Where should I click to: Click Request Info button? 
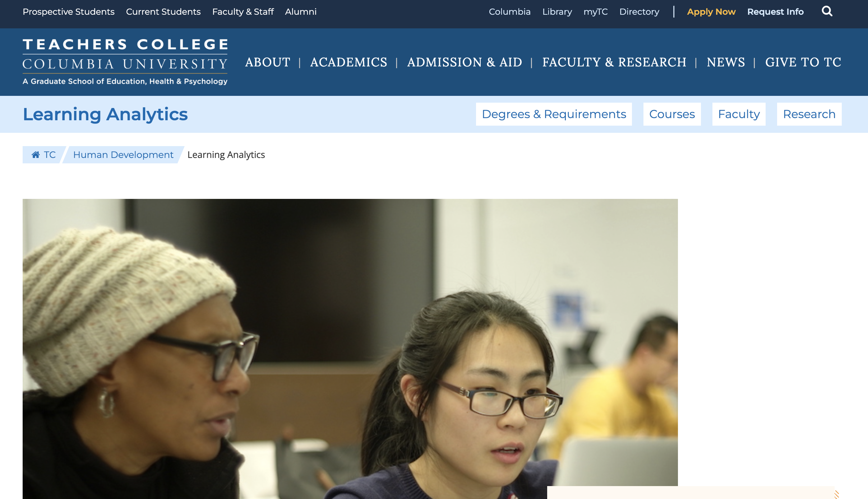click(x=775, y=12)
